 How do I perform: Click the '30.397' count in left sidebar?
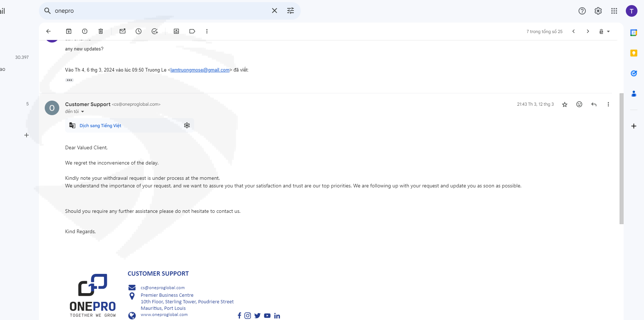click(x=22, y=57)
